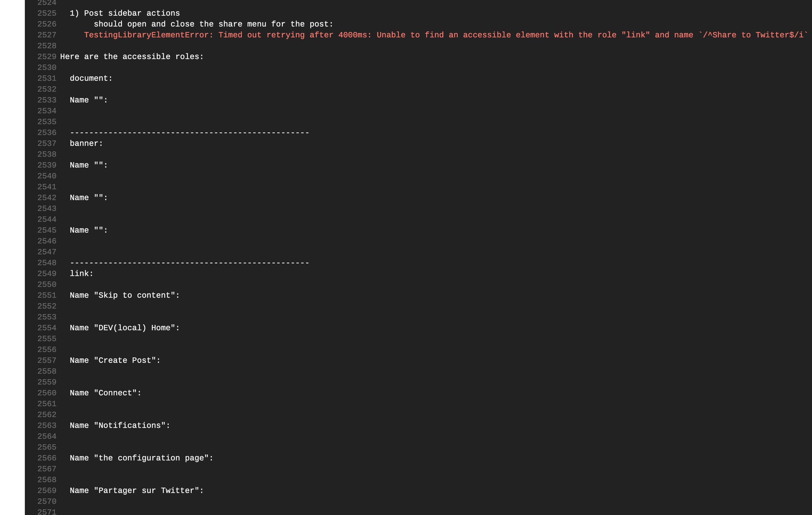This screenshot has height=515, width=812.
Task: Click Name "Connect" log line
Action: pos(106,393)
